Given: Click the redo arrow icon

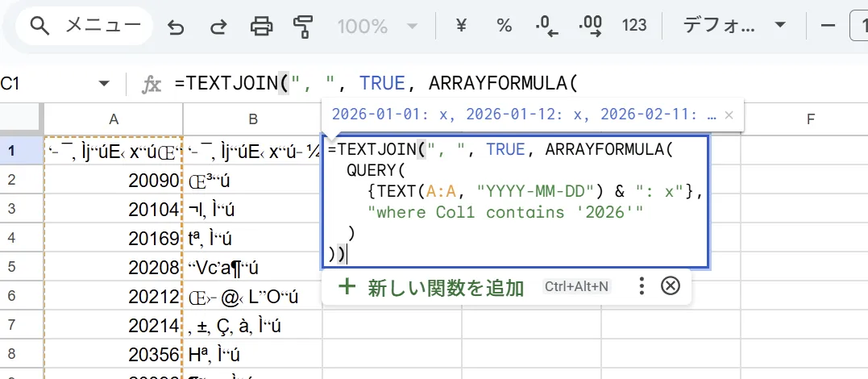Looking at the screenshot, I should pos(218,27).
